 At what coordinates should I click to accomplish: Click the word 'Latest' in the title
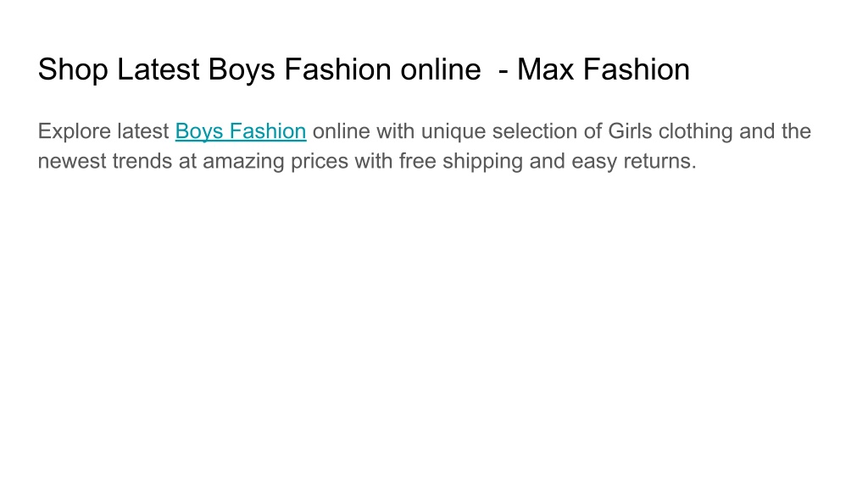click(158, 69)
